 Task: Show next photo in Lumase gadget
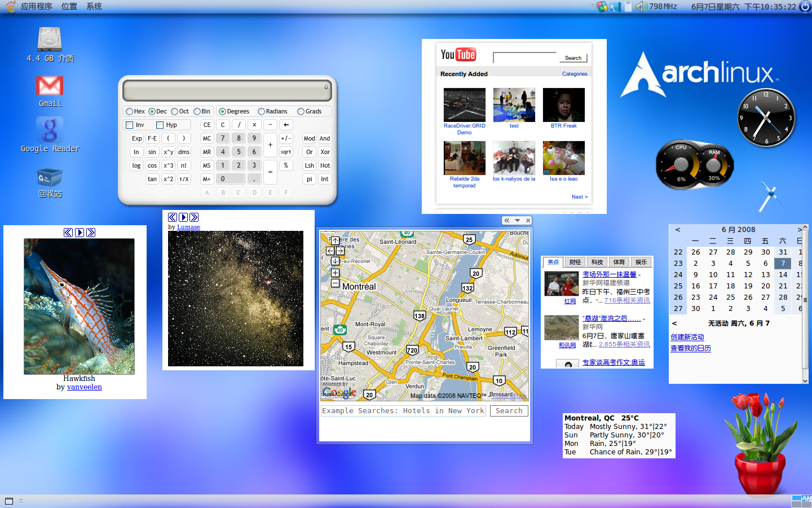(x=194, y=217)
